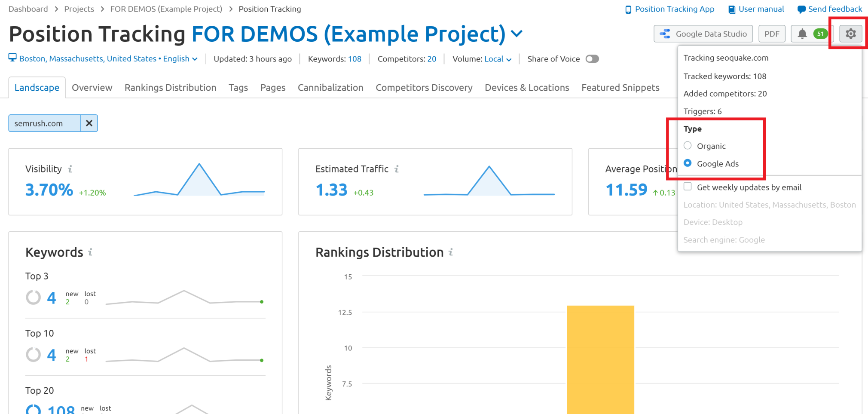The image size is (868, 414).
Task: Click 'Tracking seoquake.com' text in panel
Action: (x=726, y=58)
